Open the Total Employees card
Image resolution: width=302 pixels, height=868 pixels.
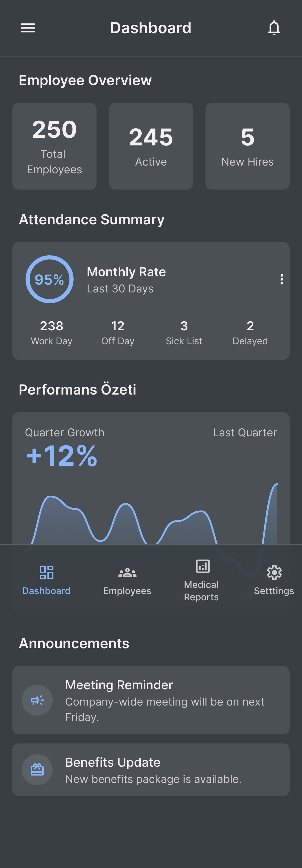tap(54, 146)
